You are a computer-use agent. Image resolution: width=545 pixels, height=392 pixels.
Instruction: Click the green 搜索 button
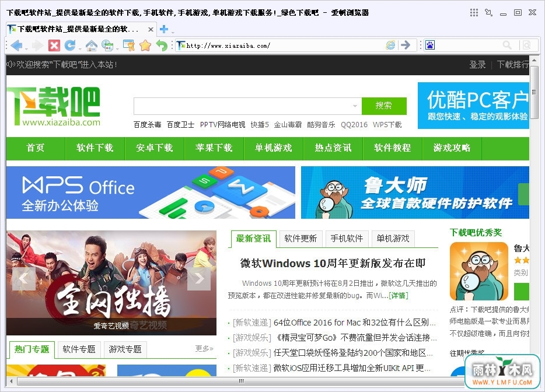click(384, 106)
